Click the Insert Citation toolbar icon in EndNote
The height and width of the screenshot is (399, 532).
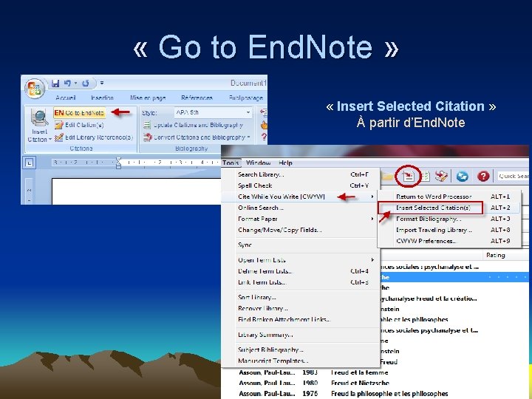(x=409, y=176)
